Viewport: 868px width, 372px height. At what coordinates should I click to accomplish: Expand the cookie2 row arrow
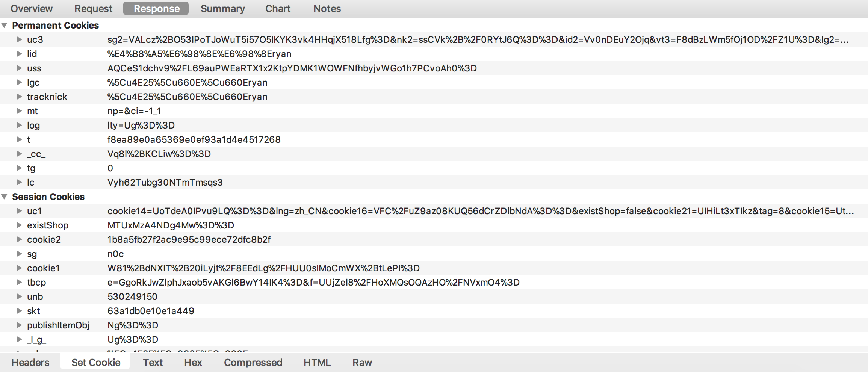[x=19, y=239]
